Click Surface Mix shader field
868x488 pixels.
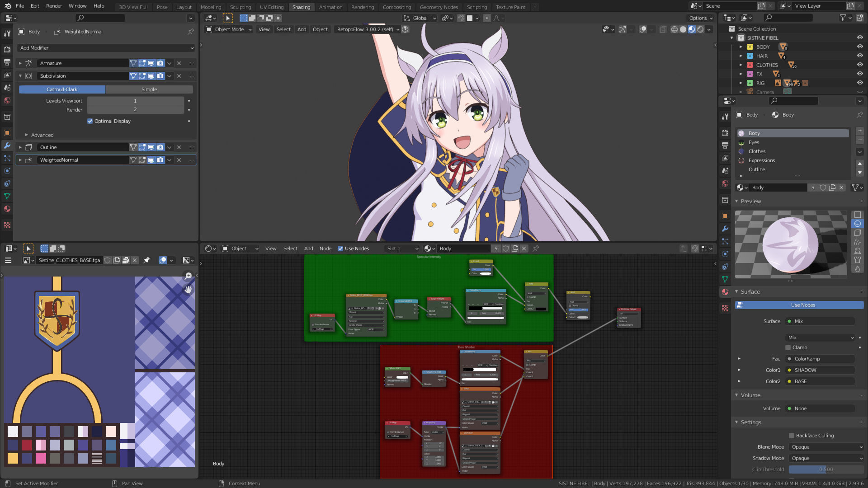point(820,321)
